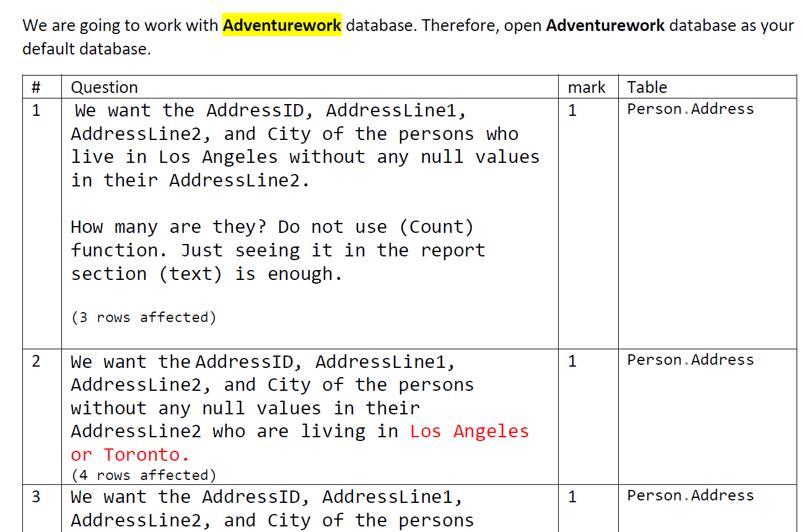
Task: Click mark value 1 in row 2
Action: click(572, 361)
